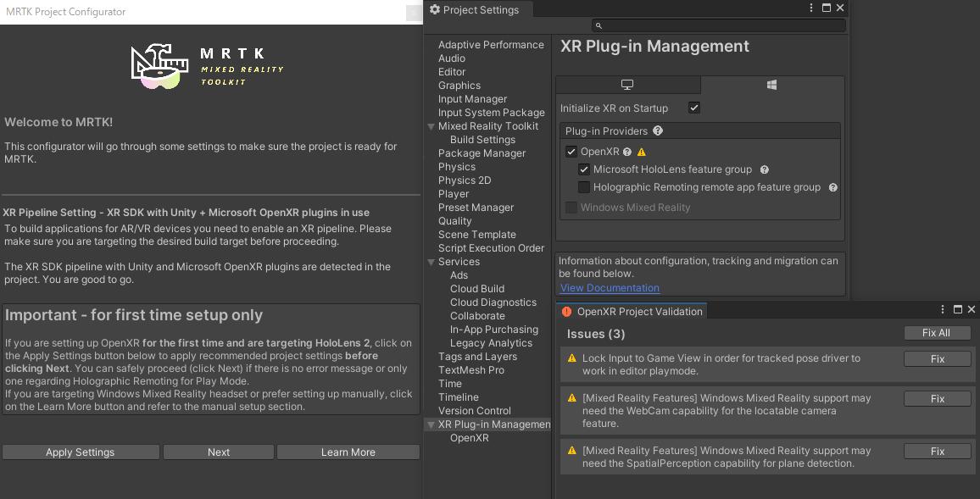Fix the Lock Input to Game View issue
This screenshot has height=499, width=980.
click(937, 359)
